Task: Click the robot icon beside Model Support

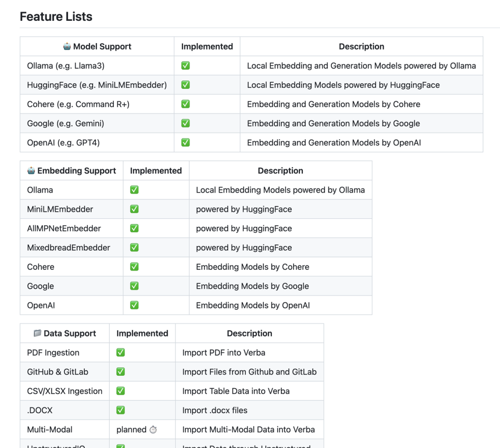Action: [x=67, y=46]
